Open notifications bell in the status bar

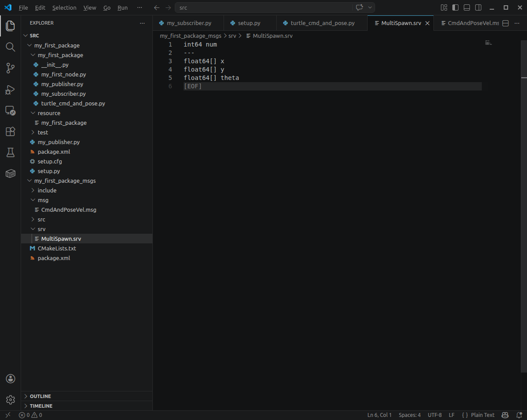519,415
